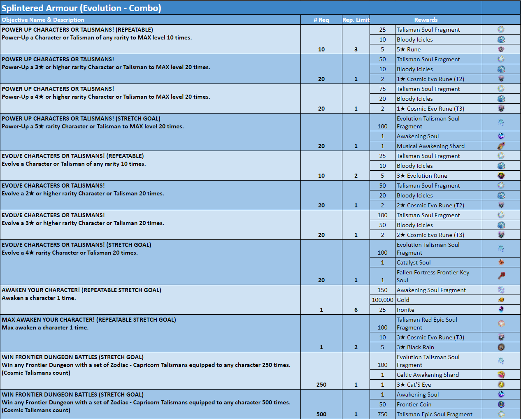The height and width of the screenshot is (420, 521).
Task: Click the Talisman Red Epic Soul Fragment icon
Action: tap(501, 323)
